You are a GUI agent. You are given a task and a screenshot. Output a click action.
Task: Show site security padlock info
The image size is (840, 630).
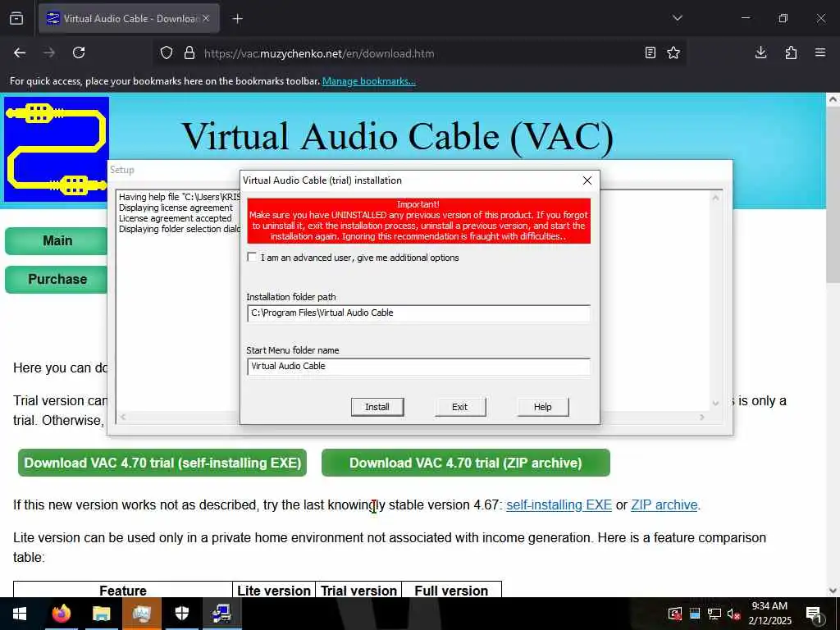(x=189, y=53)
